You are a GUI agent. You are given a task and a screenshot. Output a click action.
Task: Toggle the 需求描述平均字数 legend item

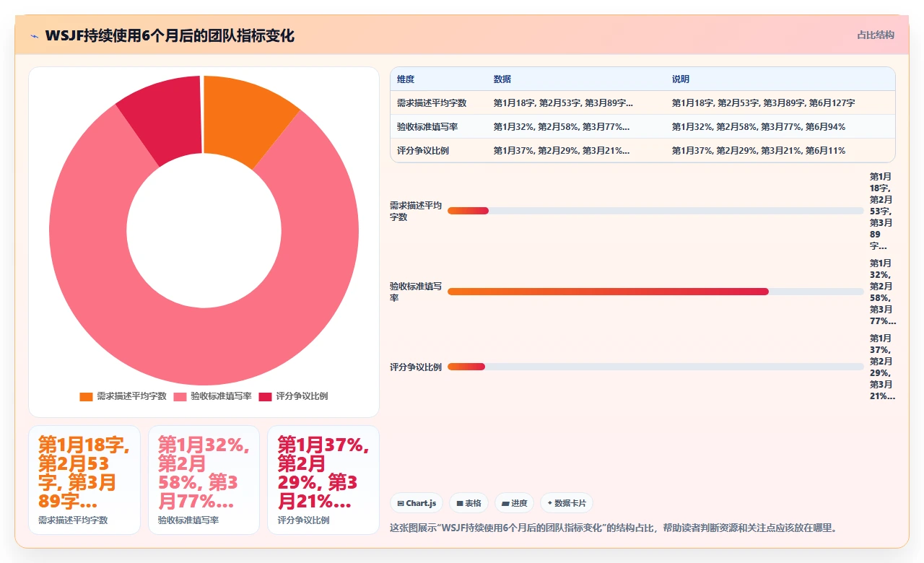tap(123, 396)
